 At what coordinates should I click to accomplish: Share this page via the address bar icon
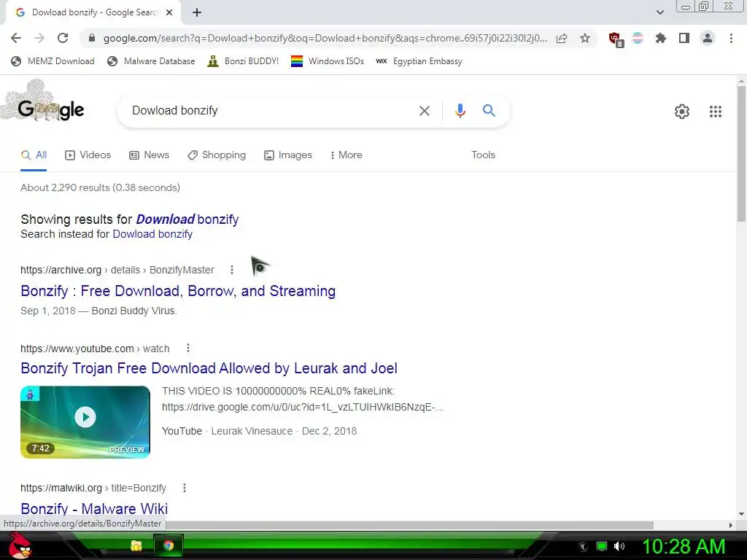click(562, 38)
